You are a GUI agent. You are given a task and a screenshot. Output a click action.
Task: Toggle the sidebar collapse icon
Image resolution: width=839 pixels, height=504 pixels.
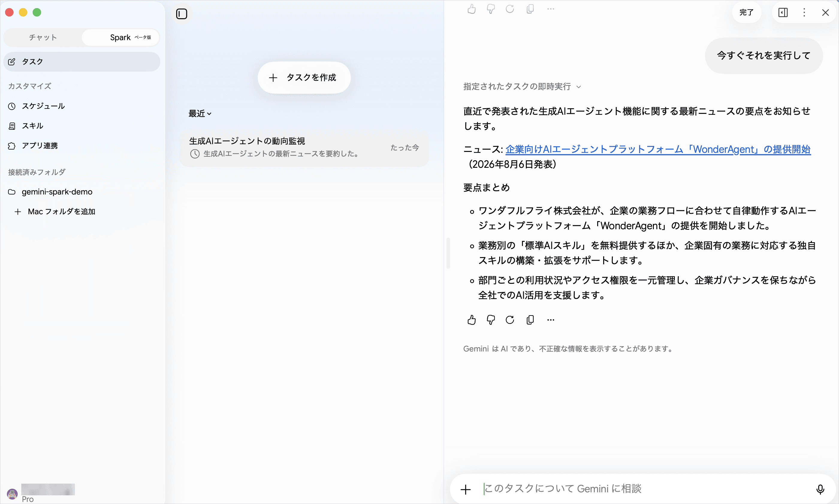[182, 14]
